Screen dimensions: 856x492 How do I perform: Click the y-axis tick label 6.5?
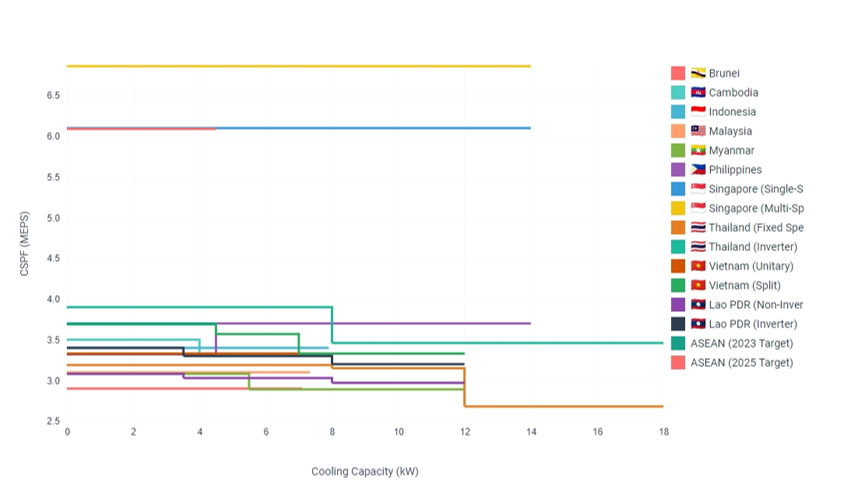[x=53, y=95]
